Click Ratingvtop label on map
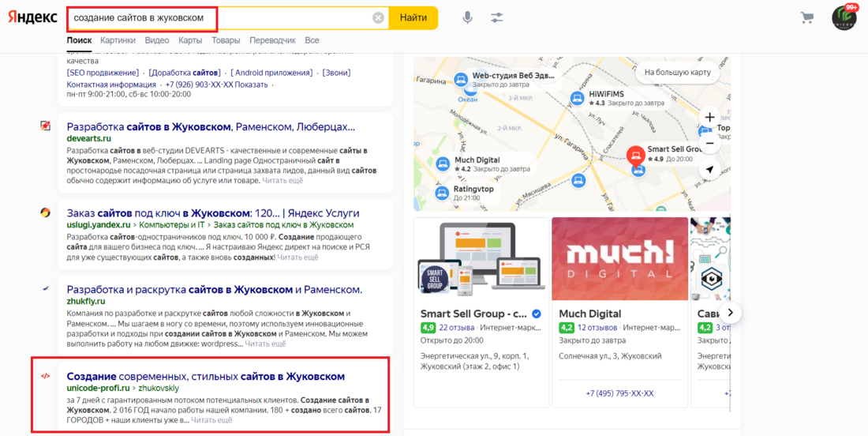This screenshot has height=436, width=868. coord(474,189)
